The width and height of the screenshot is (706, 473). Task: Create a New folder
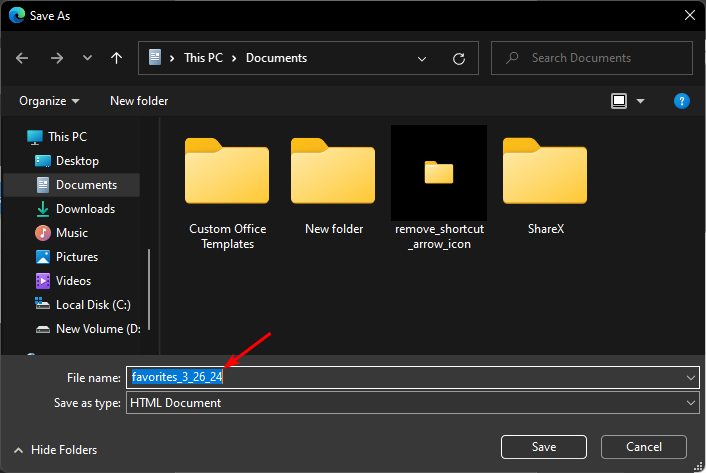pos(139,101)
